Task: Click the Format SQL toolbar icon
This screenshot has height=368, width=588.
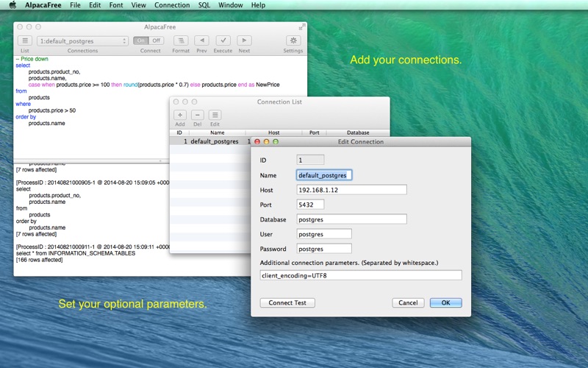Action: [181, 40]
